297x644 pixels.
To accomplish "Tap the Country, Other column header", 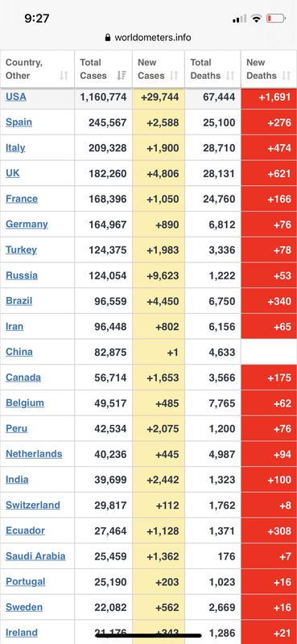I will click(37, 69).
